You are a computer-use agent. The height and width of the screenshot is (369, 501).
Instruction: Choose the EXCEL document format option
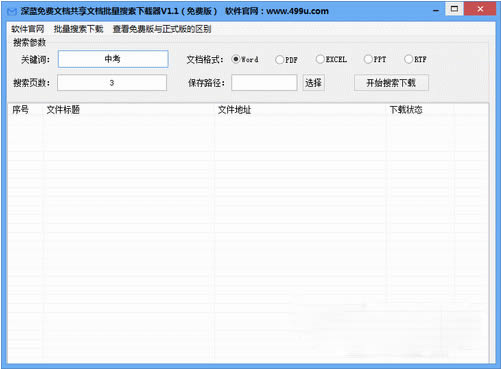(x=320, y=59)
